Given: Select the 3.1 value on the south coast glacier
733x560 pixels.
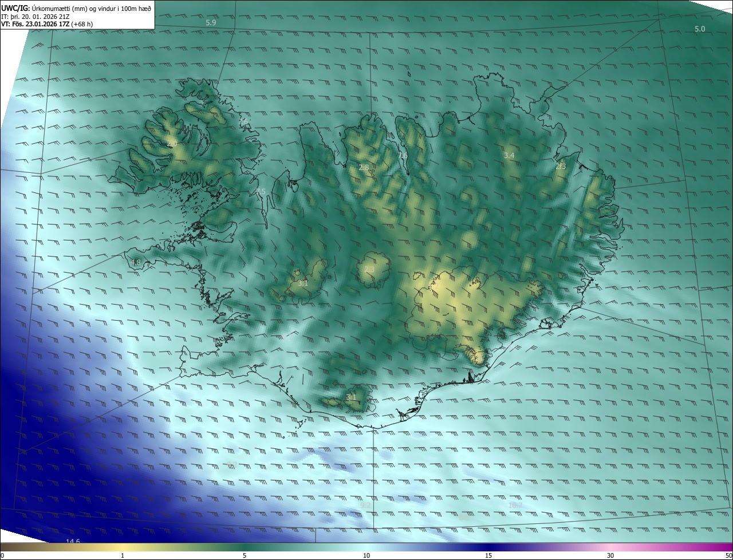Looking at the screenshot, I should (x=351, y=397).
